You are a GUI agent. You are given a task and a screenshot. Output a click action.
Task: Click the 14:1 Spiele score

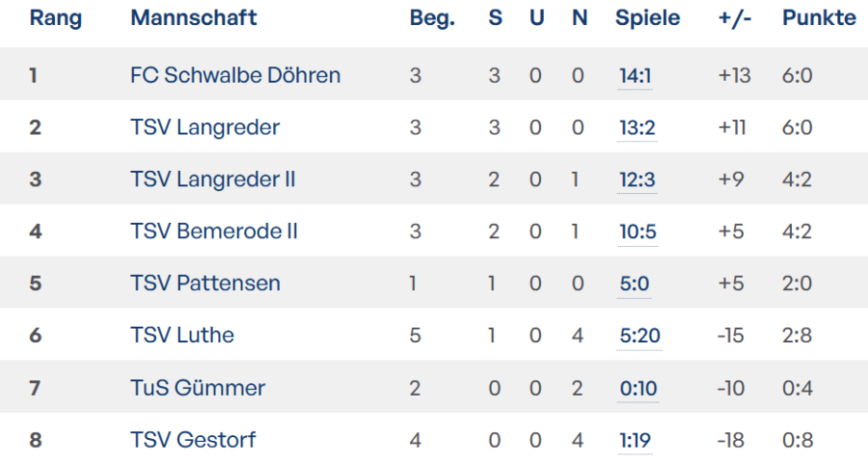point(636,75)
